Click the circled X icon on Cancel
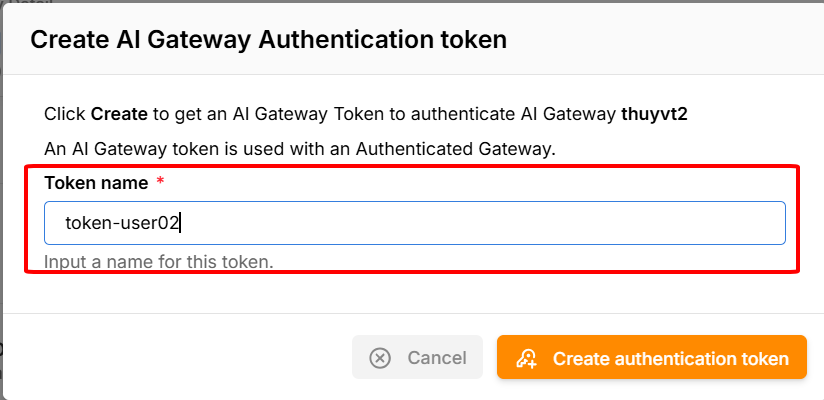The image size is (824, 400). coord(380,358)
